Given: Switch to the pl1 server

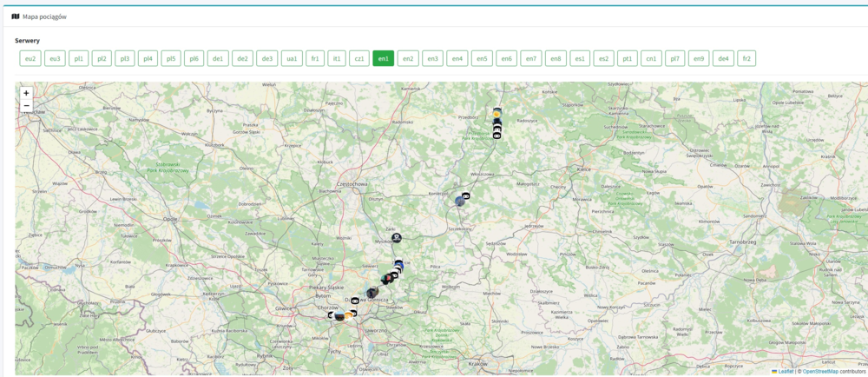Looking at the screenshot, I should (78, 58).
